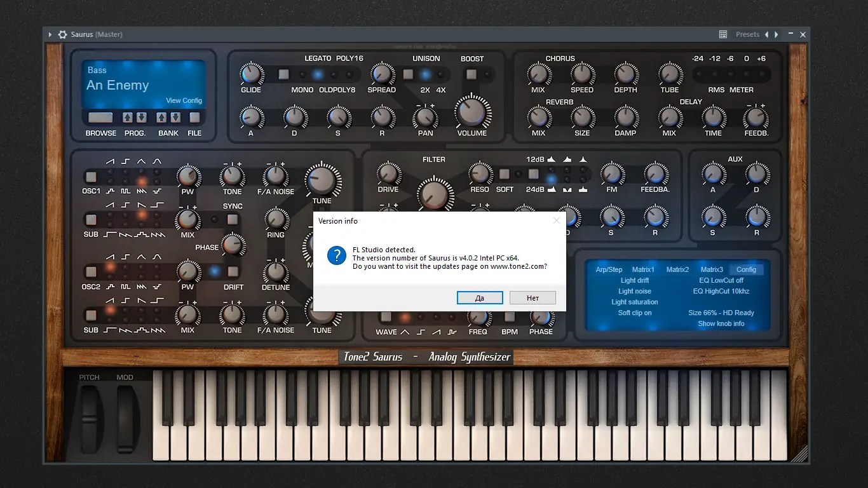Viewport: 868px width, 488px height.
Task: Click the Да button
Action: [x=480, y=298]
